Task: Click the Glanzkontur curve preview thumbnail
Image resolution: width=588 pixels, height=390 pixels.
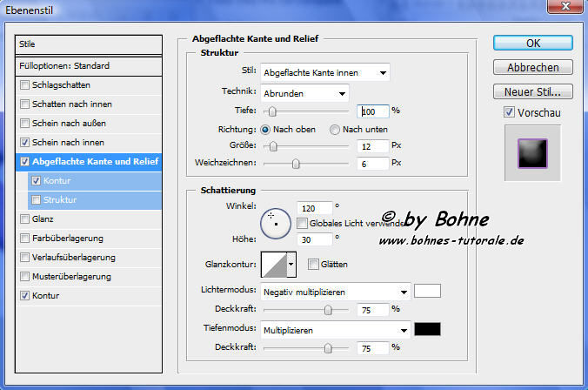Action: tap(274, 263)
